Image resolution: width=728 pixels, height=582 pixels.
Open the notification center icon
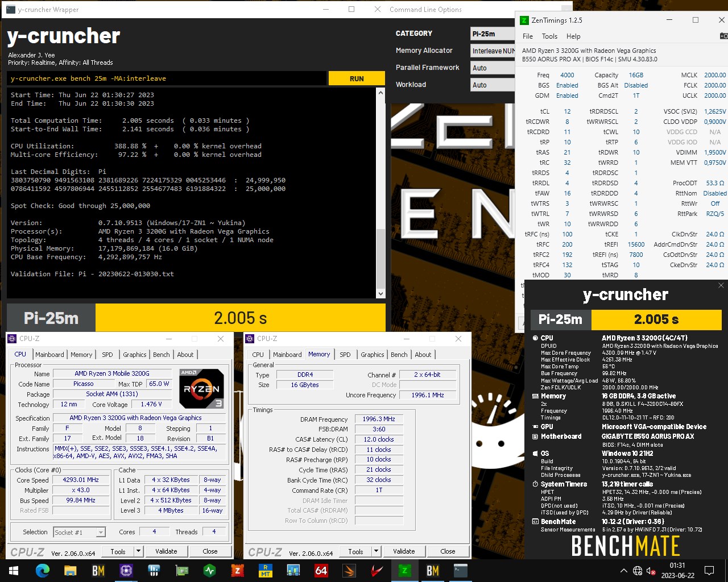[709, 571]
